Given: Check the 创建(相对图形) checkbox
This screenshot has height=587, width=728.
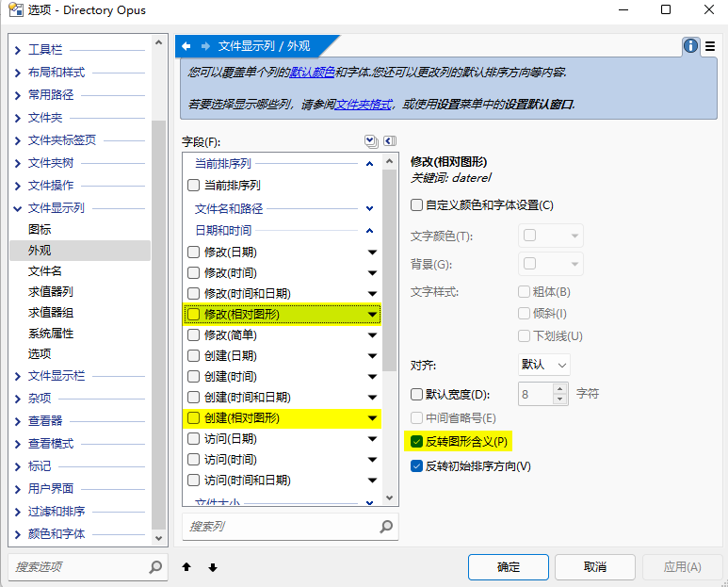Looking at the screenshot, I should coord(193,418).
